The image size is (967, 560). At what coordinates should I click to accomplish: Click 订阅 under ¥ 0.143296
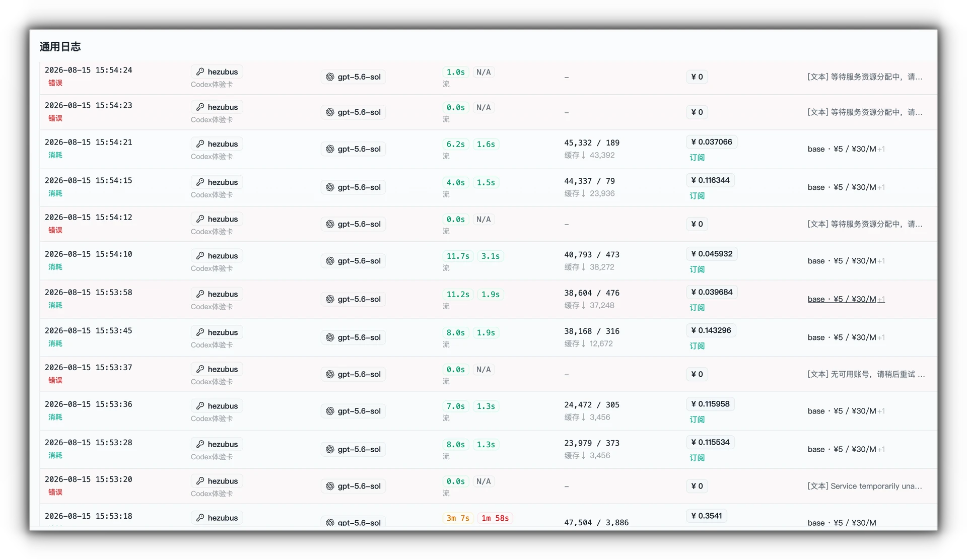point(697,345)
